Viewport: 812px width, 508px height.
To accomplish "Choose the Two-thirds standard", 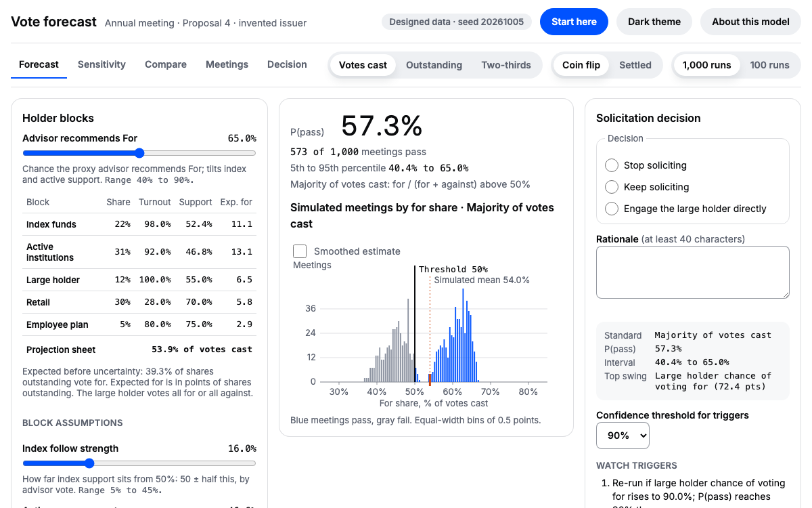I will pyautogui.click(x=506, y=65).
